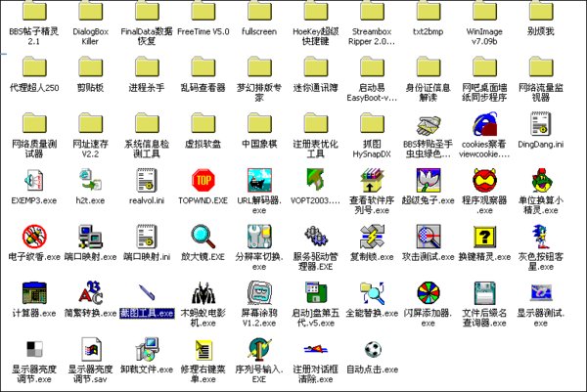Click 单位换算小精灵.exe character icon
The image size is (587, 392).
(x=541, y=181)
